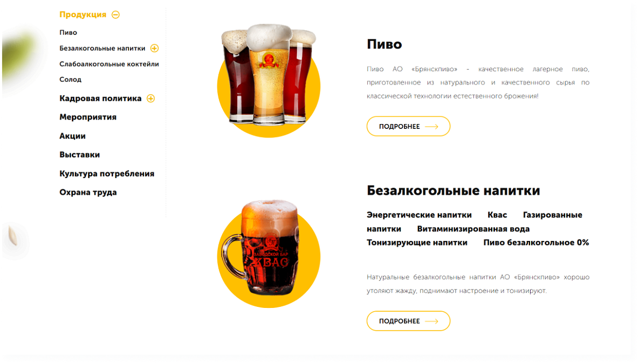Open Энергетические напитки link

[x=419, y=215]
